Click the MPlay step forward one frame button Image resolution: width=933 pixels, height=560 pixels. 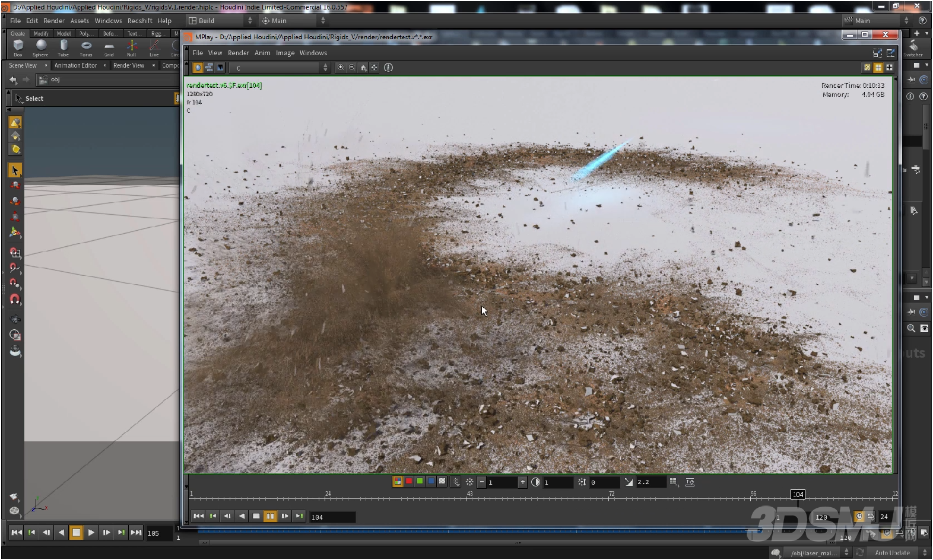click(285, 516)
